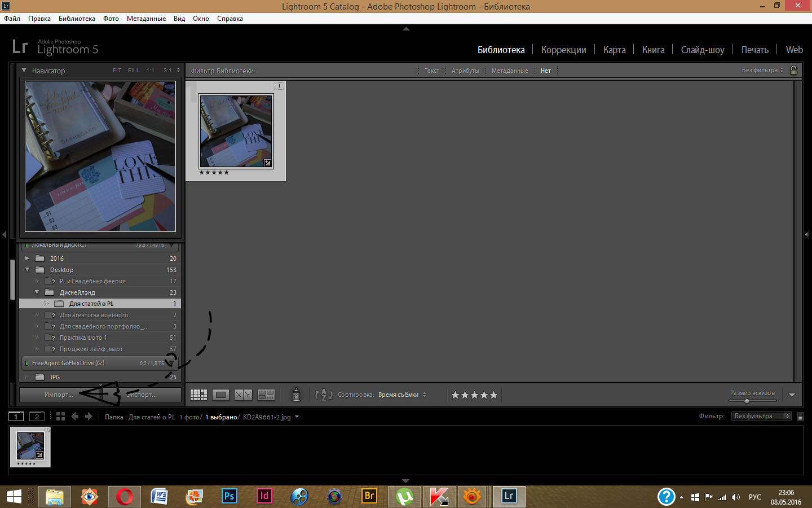Open Сортировка Время съёмки dropdown

(x=402, y=395)
